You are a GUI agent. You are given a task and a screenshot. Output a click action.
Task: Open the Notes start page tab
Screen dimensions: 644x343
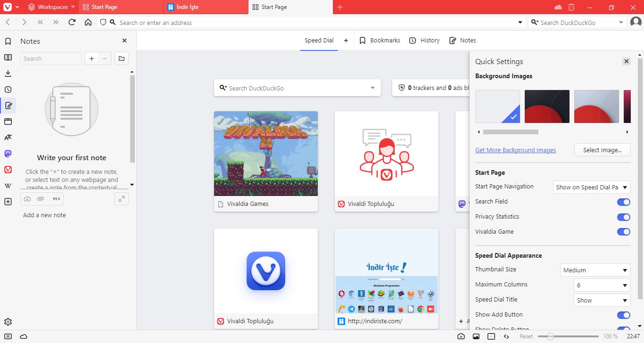point(462,41)
